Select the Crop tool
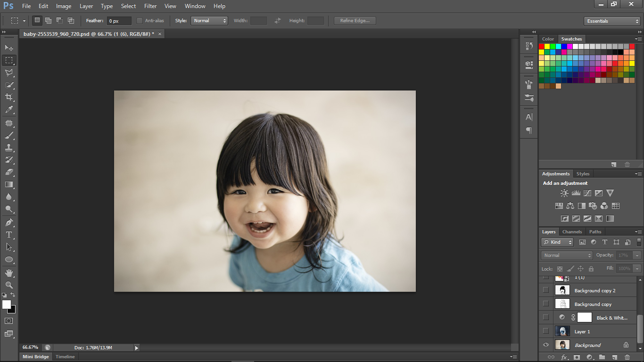The height and width of the screenshot is (362, 644). [x=9, y=97]
